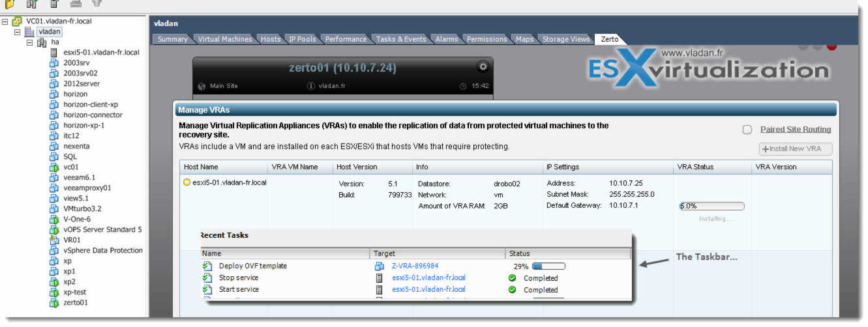Click the Recent Tasks Name column header
868x327 pixels.
[x=285, y=253]
